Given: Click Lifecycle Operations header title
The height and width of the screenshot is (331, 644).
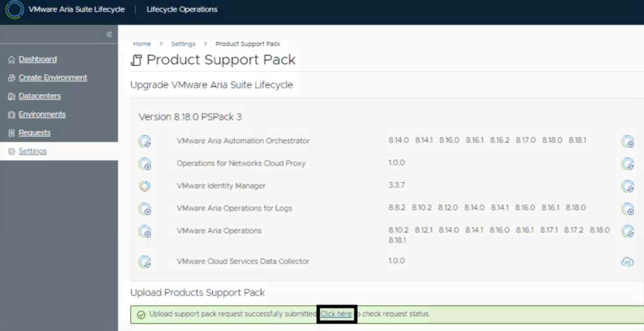Looking at the screenshot, I should point(182,10).
